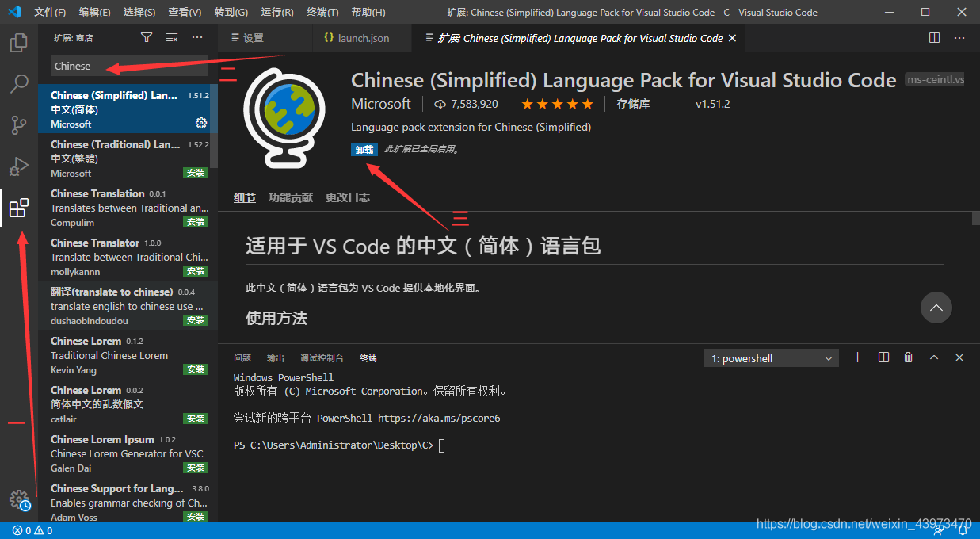The height and width of the screenshot is (539, 980).
Task: Open the 转到(G) menu
Action: tap(231, 13)
